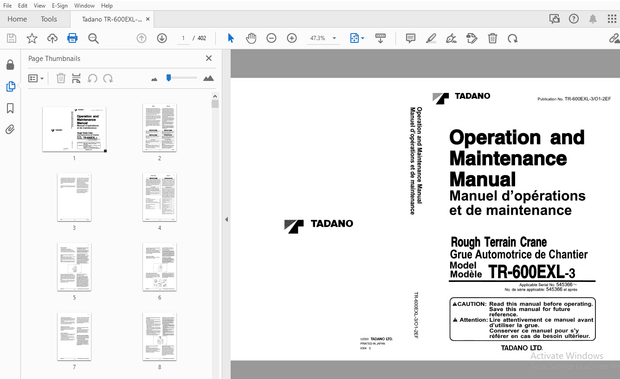Go to previous page arrow
Screen dimensions: 620x379
point(141,38)
